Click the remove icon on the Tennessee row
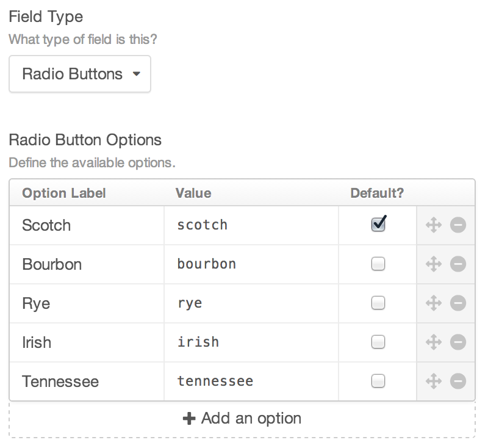 pos(457,381)
